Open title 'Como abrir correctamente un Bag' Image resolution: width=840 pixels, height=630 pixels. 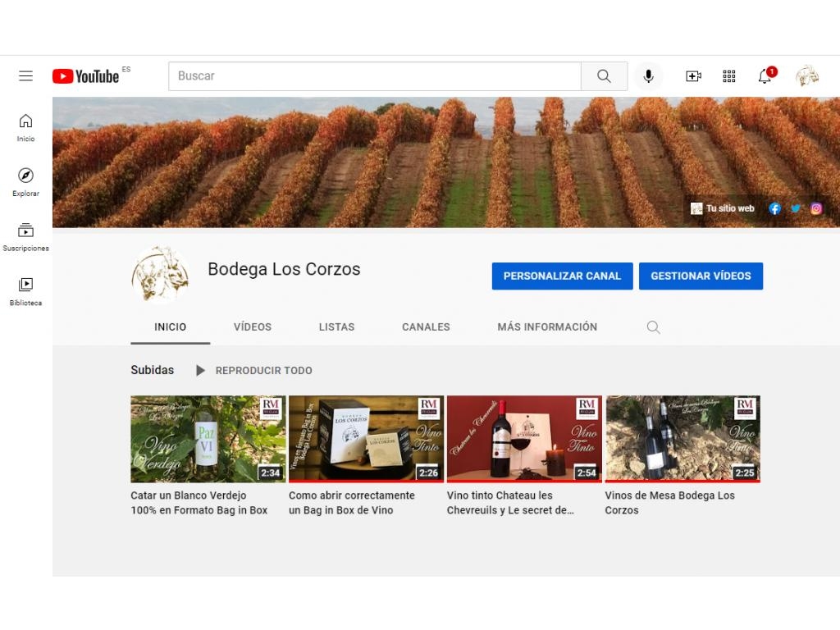[x=351, y=503]
